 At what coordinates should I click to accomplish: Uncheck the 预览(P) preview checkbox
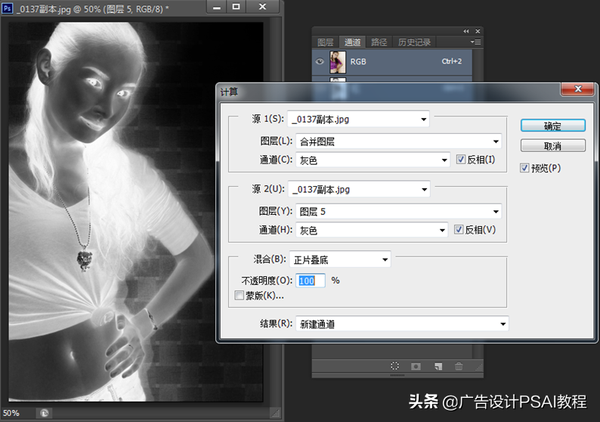click(526, 168)
